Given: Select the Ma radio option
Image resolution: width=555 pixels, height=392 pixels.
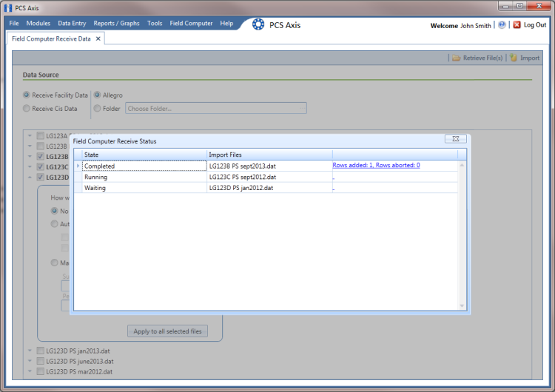Looking at the screenshot, I should coord(54,263).
